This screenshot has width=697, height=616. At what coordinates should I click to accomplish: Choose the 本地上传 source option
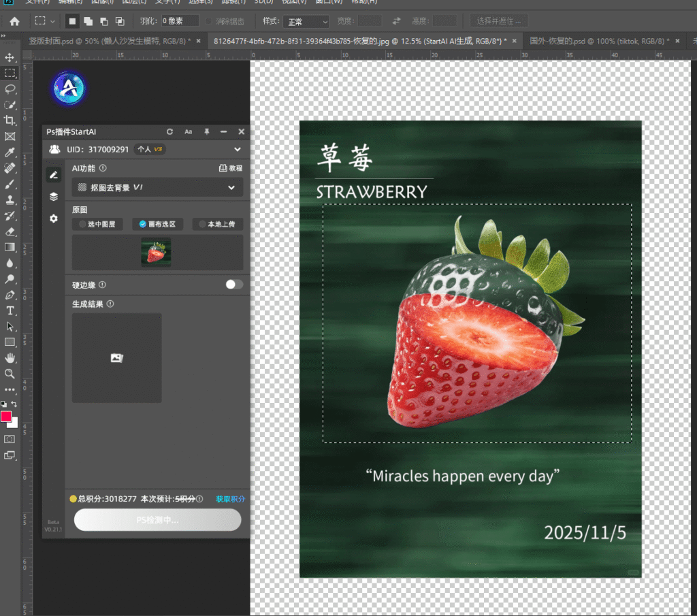coord(218,224)
